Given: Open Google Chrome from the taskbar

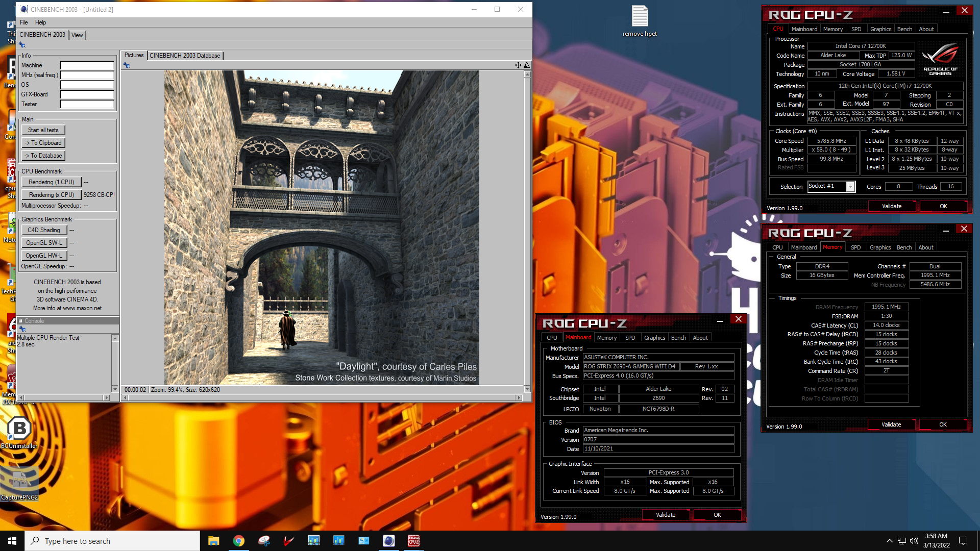Looking at the screenshot, I should tap(238, 541).
